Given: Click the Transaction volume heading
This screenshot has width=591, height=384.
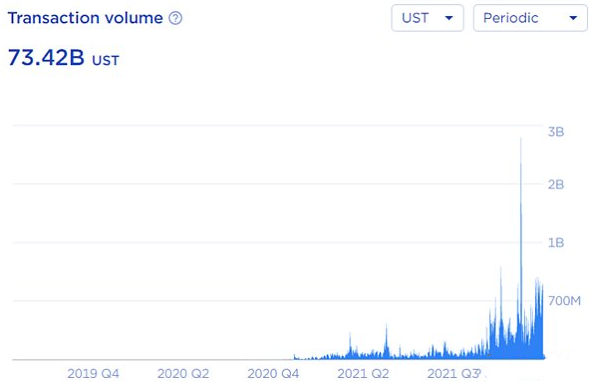Looking at the screenshot, I should pyautogui.click(x=85, y=18).
